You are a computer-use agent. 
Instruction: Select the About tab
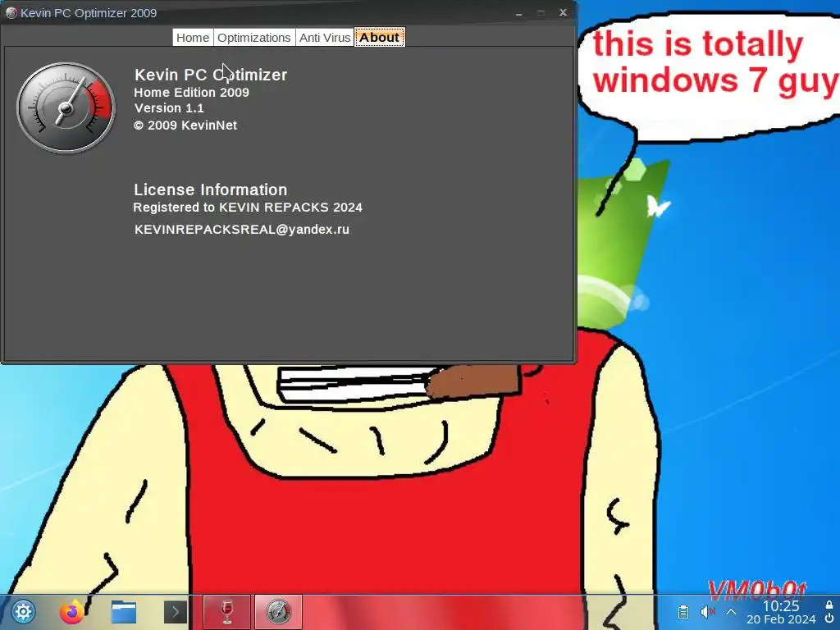click(x=379, y=38)
